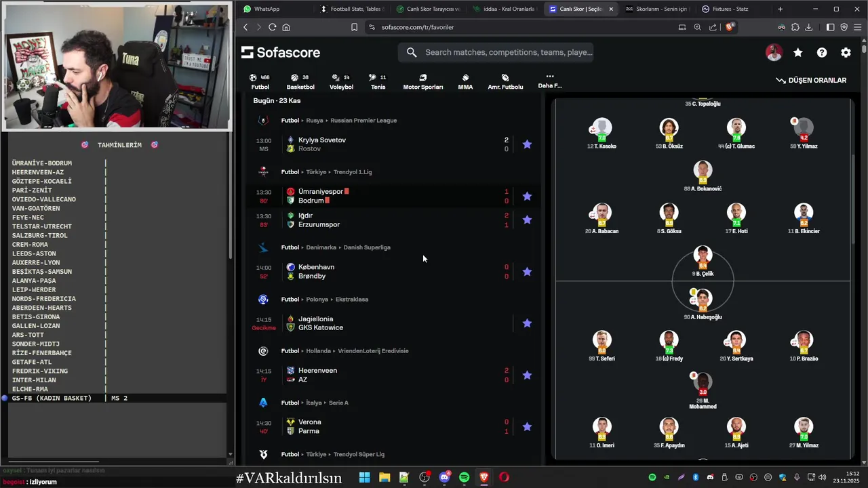Open the Trendyol Süper Lig link

click(x=359, y=455)
